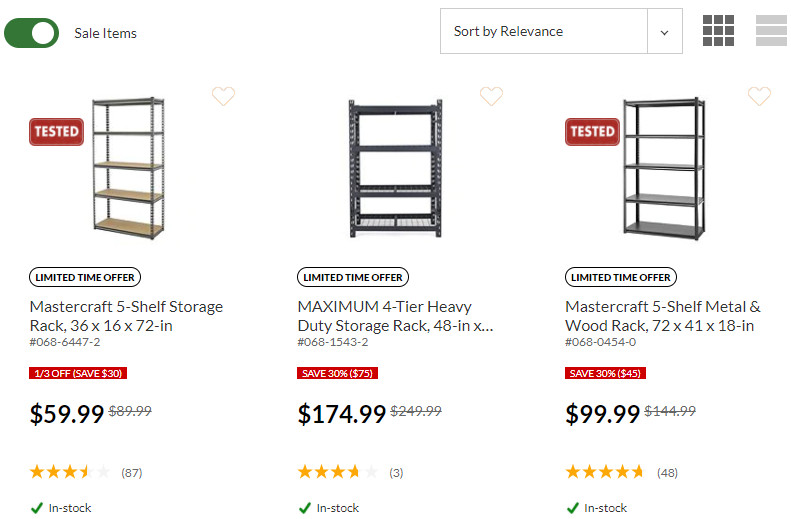The height and width of the screenshot is (519, 791).
Task: Open Mastercraft 5-Shelf Metal & Wood Rack link
Action: click(x=662, y=316)
